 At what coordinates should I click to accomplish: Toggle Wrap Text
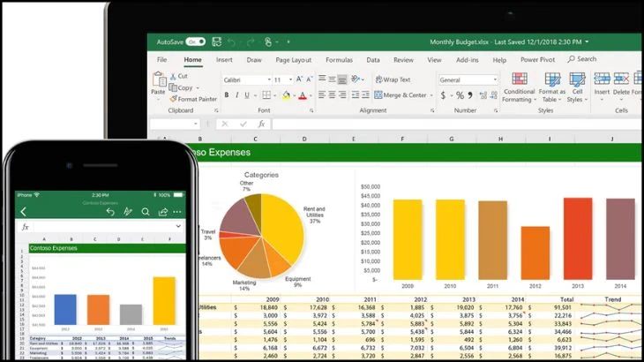pos(393,79)
